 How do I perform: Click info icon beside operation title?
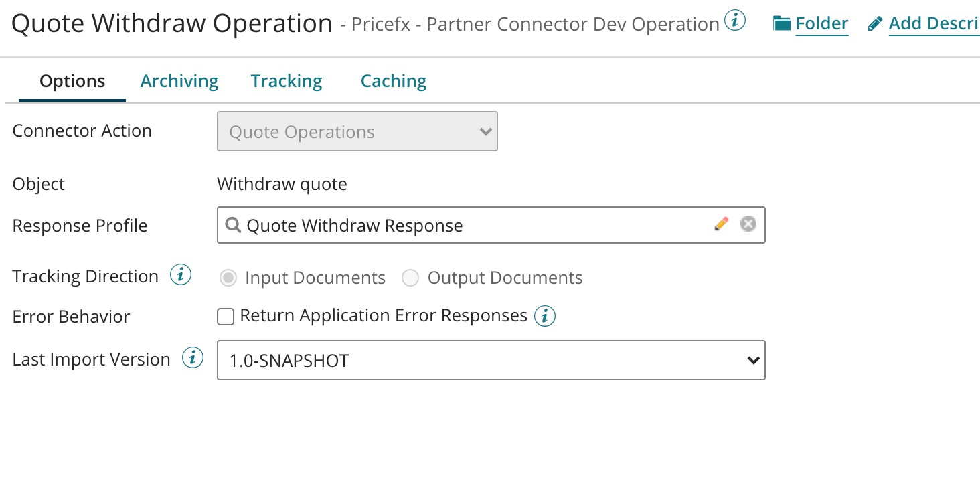pos(735,22)
